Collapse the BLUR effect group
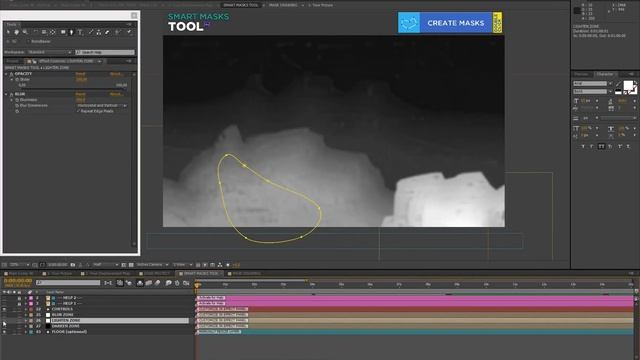The height and width of the screenshot is (360, 640). pos(6,94)
